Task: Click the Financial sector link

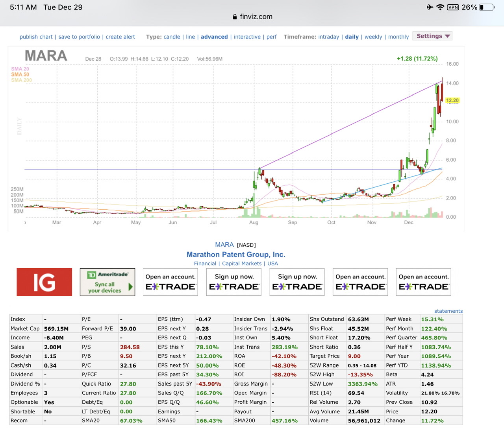Action: pyautogui.click(x=205, y=264)
